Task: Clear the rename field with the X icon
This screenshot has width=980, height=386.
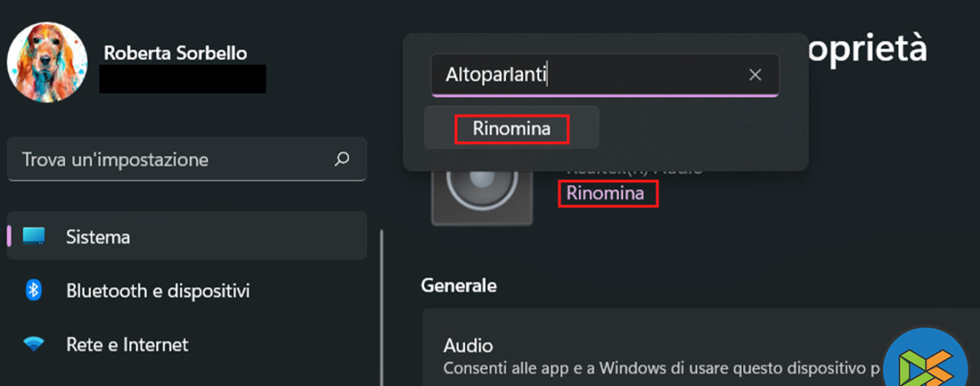Action: click(755, 75)
